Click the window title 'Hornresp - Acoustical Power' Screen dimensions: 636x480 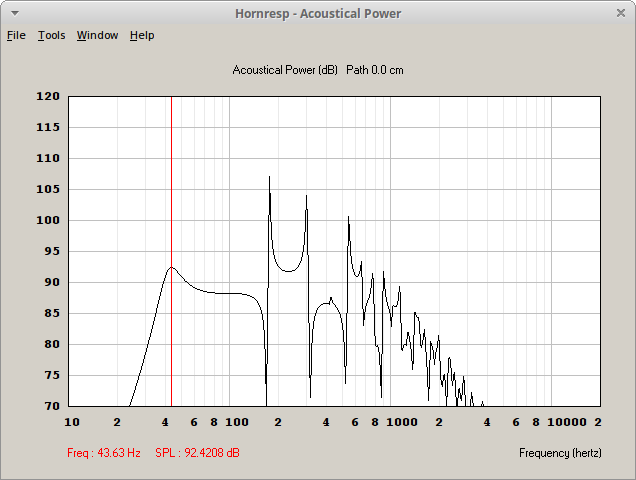tap(318, 13)
